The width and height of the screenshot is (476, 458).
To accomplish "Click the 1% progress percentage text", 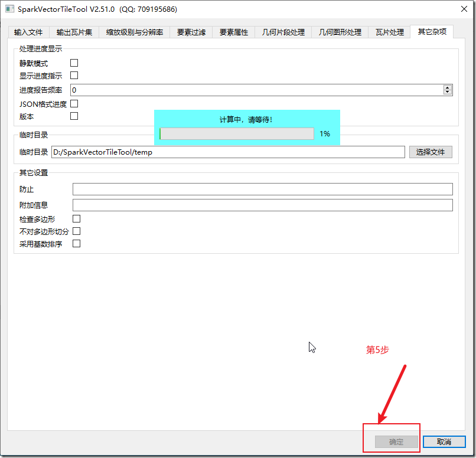I will (324, 134).
